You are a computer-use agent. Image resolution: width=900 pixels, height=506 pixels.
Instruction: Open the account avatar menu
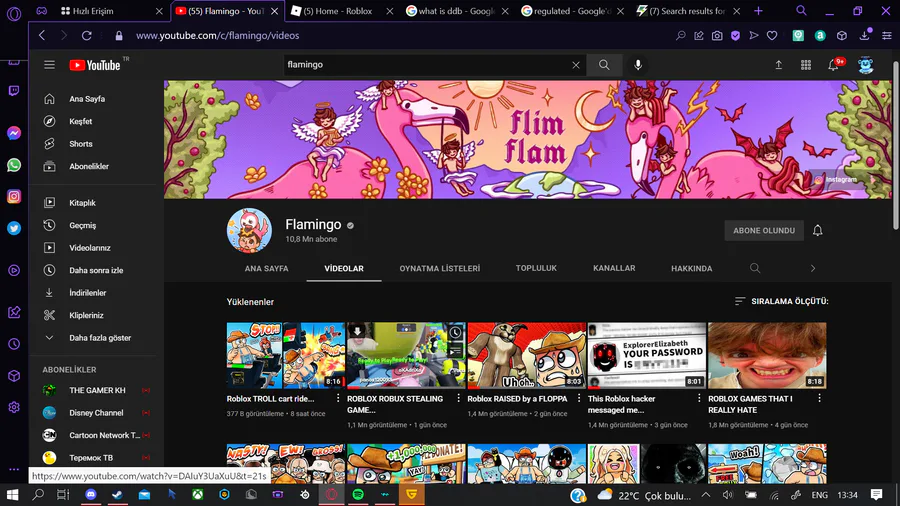[866, 65]
